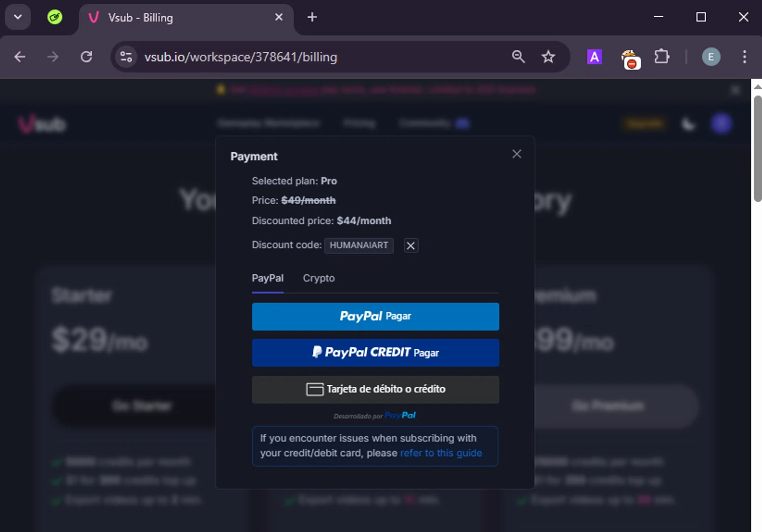Image resolution: width=762 pixels, height=532 pixels.
Task: View site information icon in address bar
Action: [126, 57]
